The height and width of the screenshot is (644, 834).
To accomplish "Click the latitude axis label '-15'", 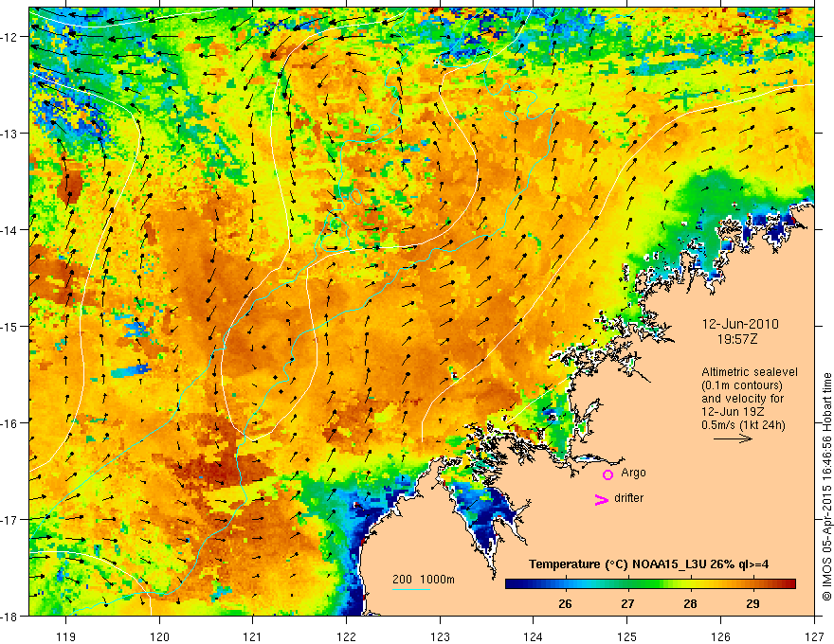I will point(11,326).
